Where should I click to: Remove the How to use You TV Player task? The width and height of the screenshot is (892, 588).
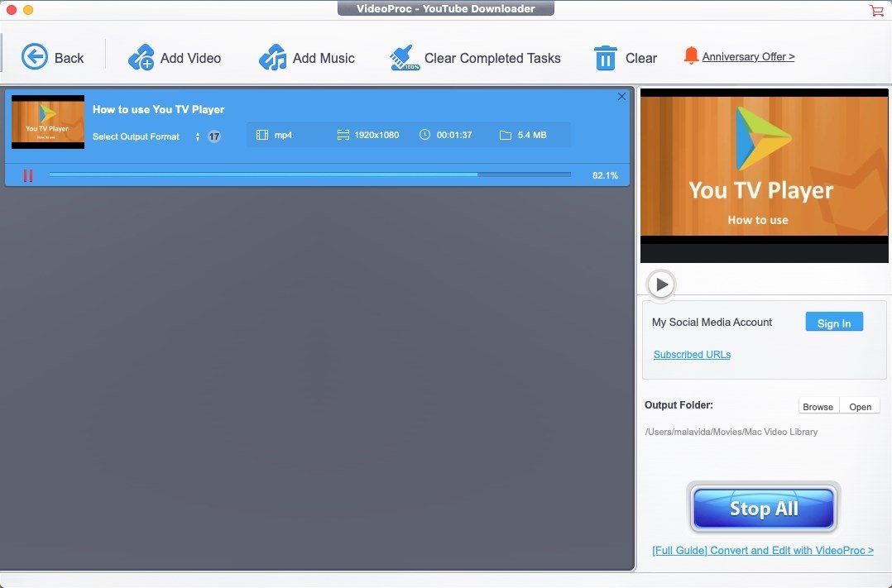tap(621, 97)
